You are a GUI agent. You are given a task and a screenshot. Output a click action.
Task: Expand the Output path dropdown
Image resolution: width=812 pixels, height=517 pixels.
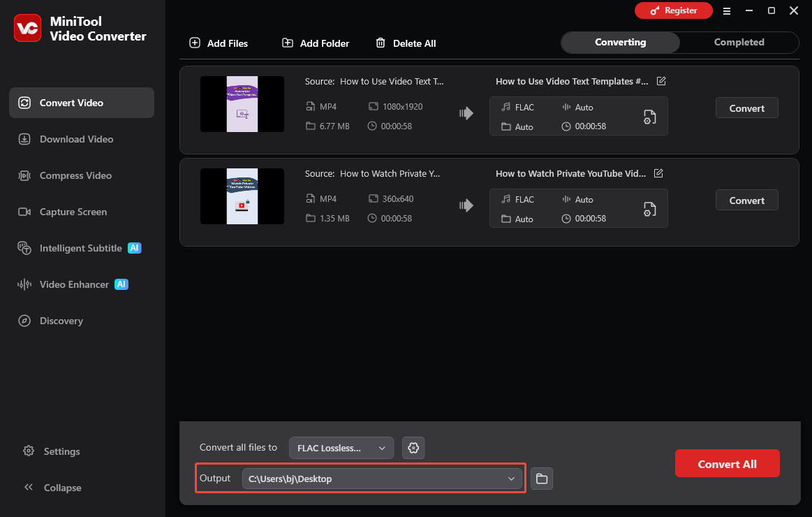pyautogui.click(x=511, y=479)
